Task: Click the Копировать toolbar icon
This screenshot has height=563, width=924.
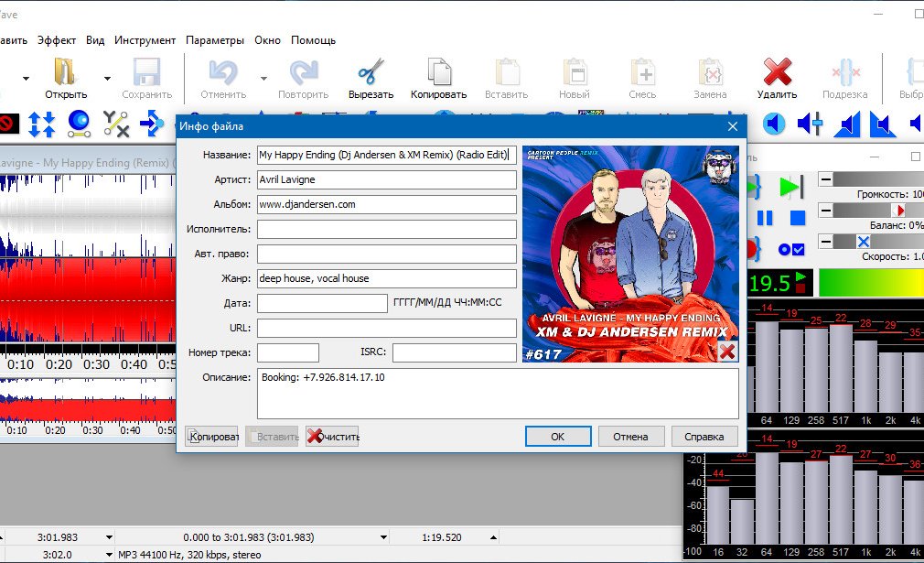Action: click(x=439, y=72)
